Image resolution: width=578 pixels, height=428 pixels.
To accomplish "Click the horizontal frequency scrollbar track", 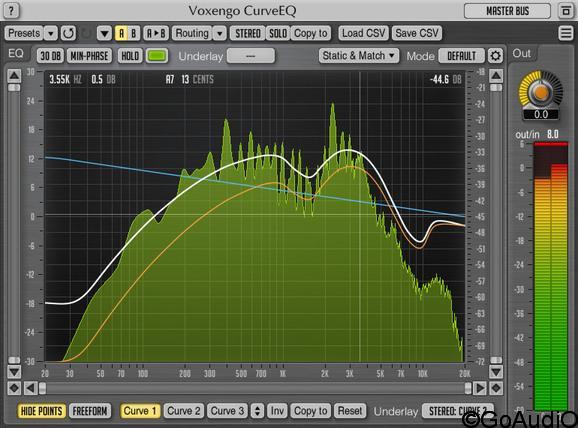I will [255, 388].
